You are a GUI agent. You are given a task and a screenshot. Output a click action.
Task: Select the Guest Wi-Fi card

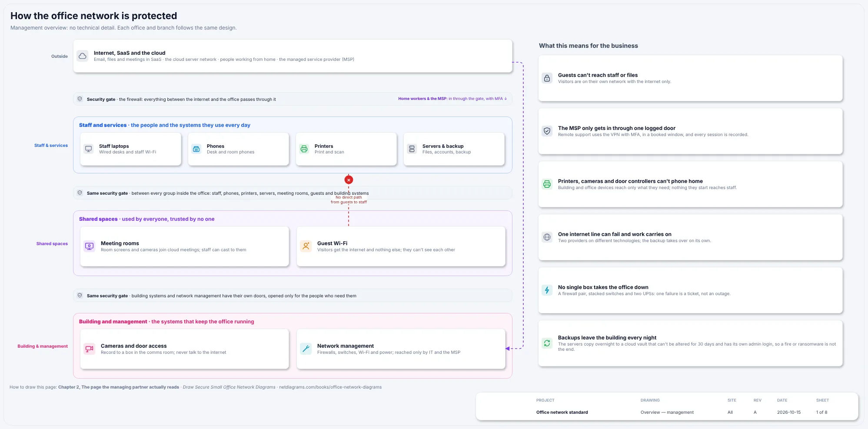pyautogui.click(x=401, y=246)
